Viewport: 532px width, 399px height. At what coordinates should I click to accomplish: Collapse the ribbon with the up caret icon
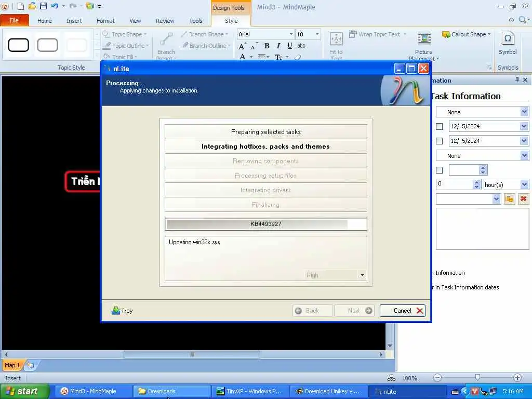click(511, 20)
